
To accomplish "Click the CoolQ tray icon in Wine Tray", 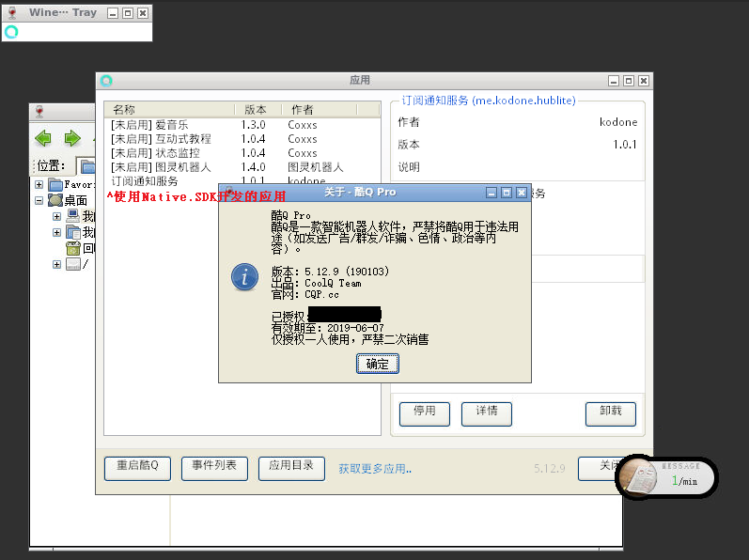I will (x=11, y=32).
